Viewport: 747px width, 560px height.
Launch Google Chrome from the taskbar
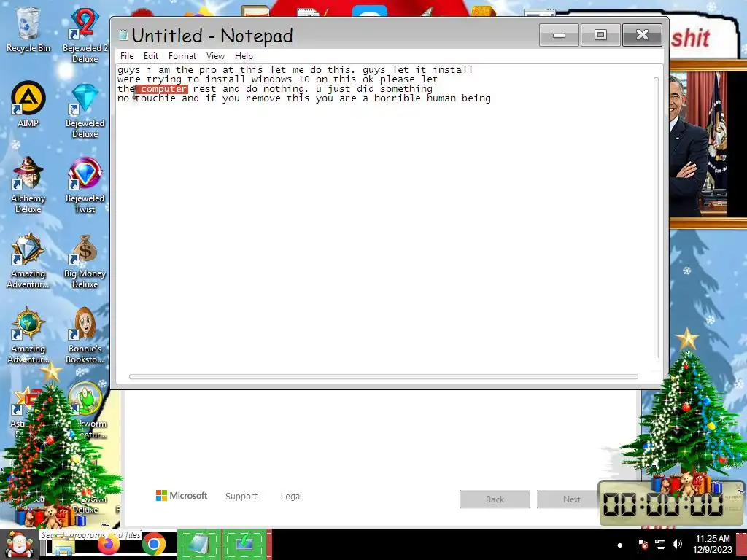point(153,544)
